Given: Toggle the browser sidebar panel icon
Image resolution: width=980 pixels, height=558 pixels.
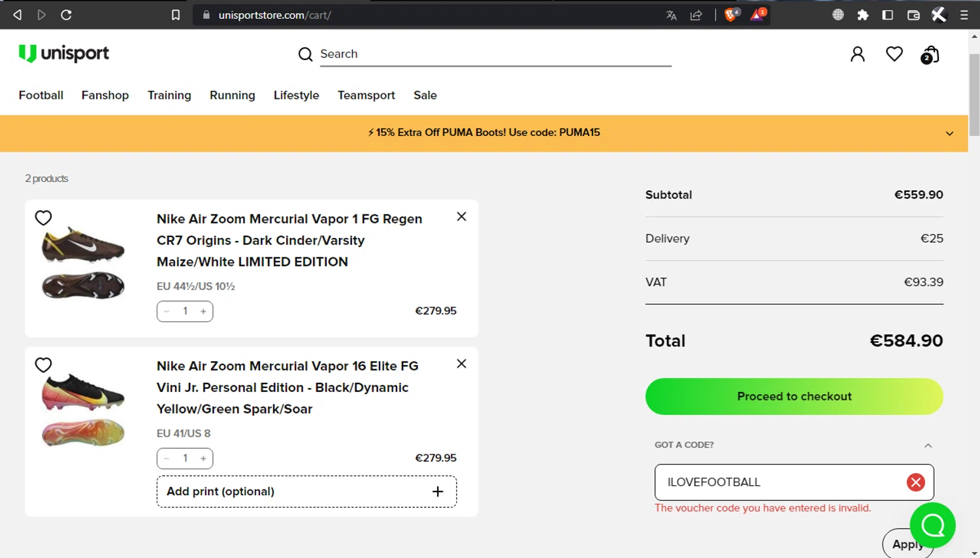Looking at the screenshot, I should (887, 14).
